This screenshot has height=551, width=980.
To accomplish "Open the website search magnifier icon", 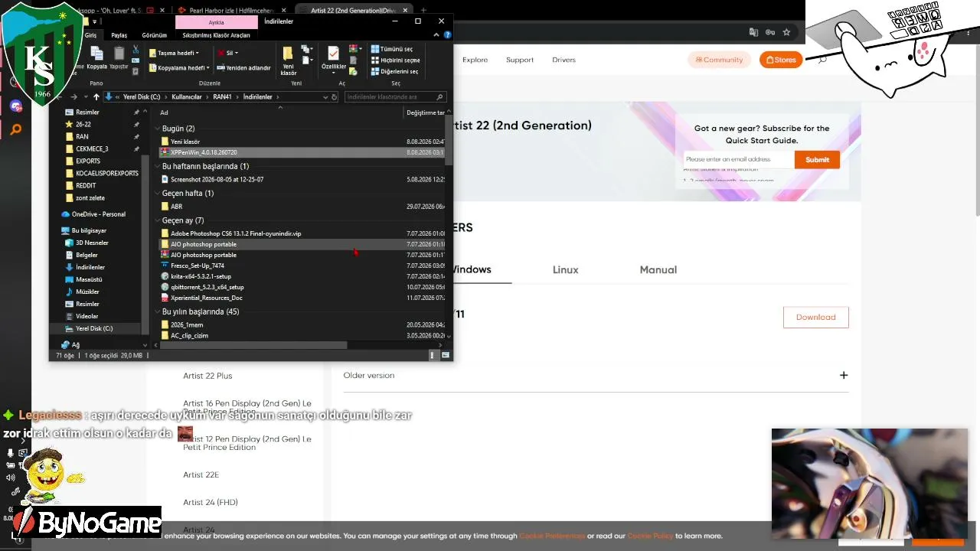I will coord(822,60).
